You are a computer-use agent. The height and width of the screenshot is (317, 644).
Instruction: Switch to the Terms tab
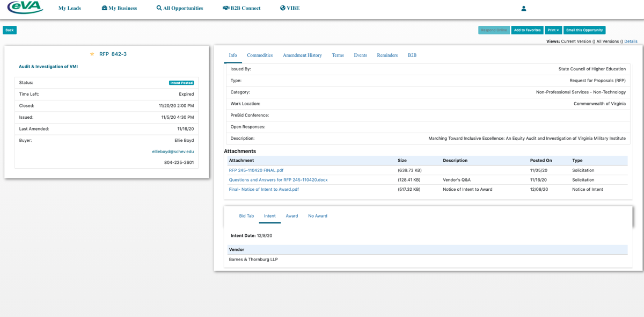click(338, 55)
